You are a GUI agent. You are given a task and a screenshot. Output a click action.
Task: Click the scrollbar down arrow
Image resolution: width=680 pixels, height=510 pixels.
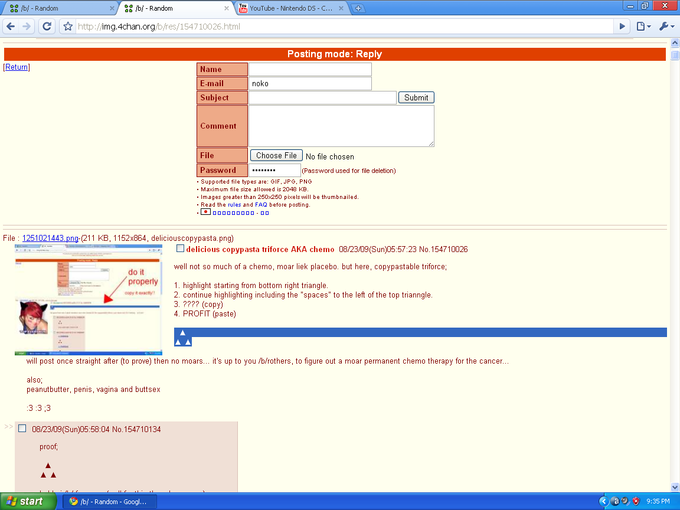click(675, 487)
